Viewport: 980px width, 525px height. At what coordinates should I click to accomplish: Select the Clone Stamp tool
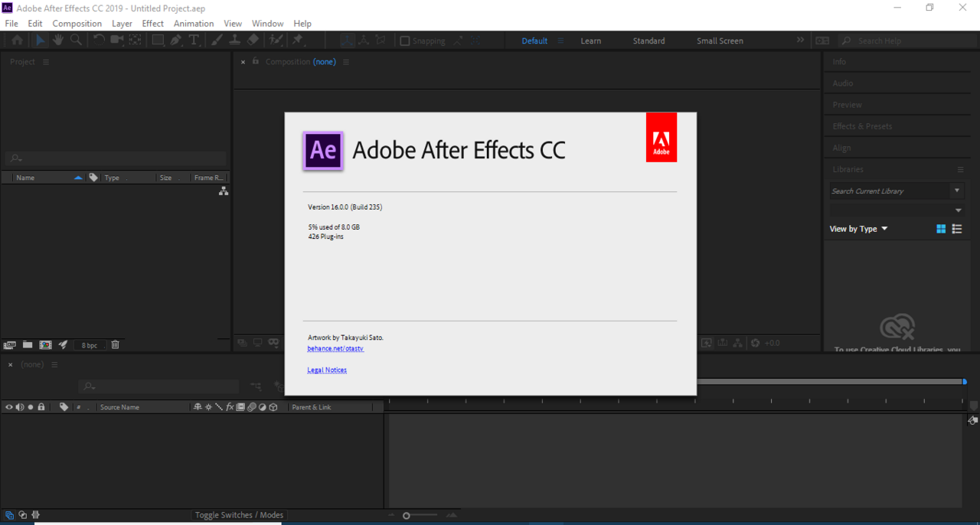[x=235, y=41]
